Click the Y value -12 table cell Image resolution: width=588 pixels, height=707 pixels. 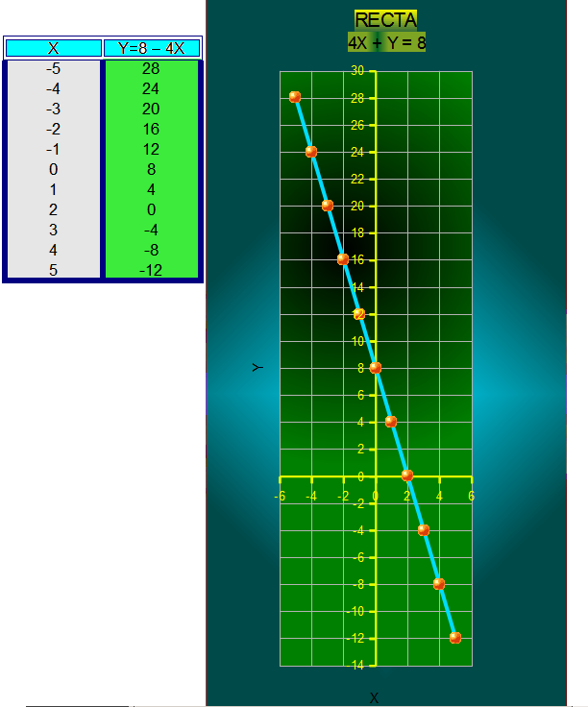point(151,270)
